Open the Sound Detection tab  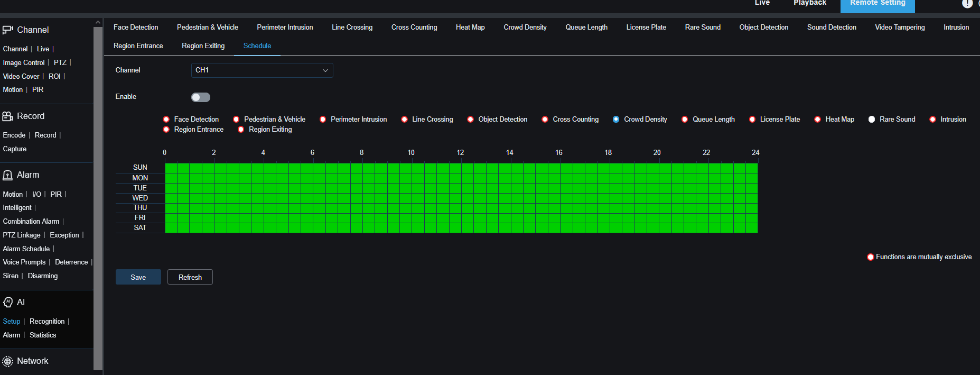click(x=832, y=28)
